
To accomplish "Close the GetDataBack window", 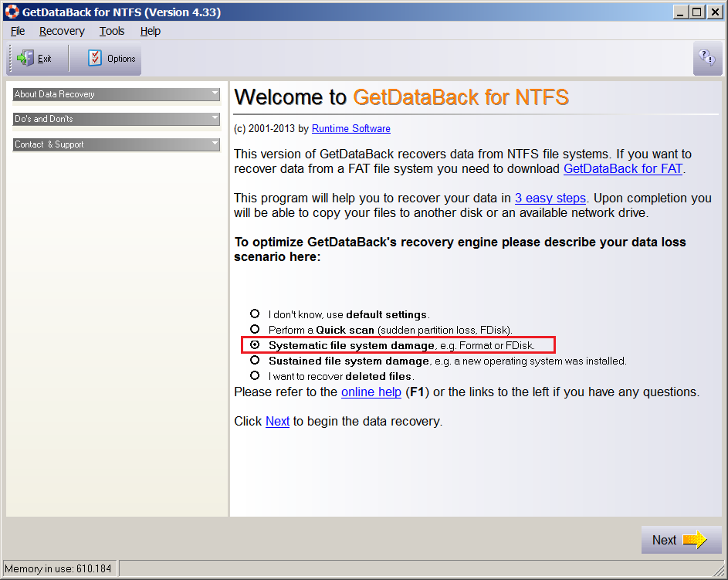I will [x=715, y=12].
